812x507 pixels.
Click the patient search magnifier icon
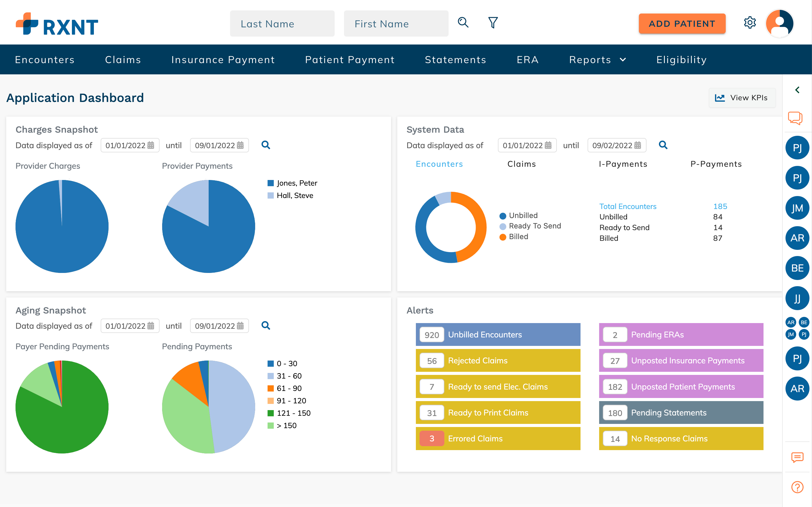(463, 23)
